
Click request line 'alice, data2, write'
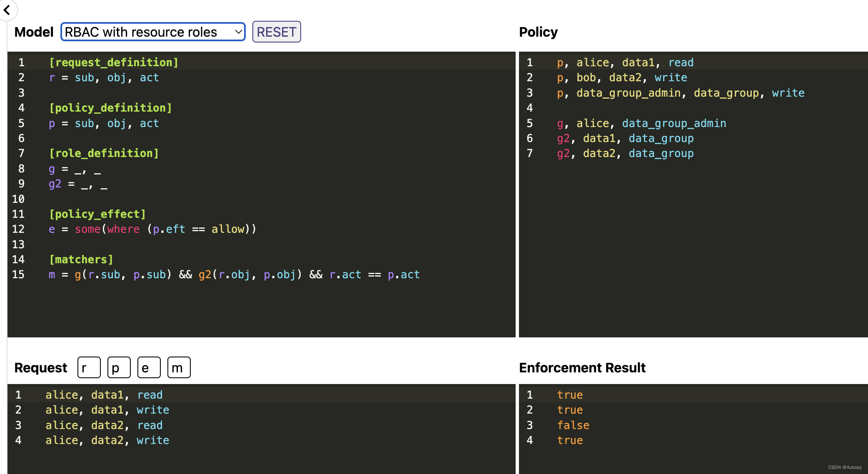[x=107, y=440]
